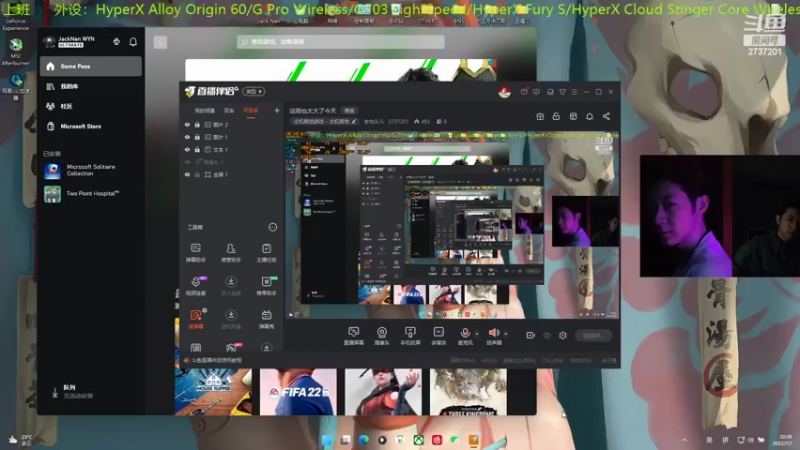The width and height of the screenshot is (800, 450).
Task: Toggle lock on 图片 2 layer
Action: [x=197, y=124]
